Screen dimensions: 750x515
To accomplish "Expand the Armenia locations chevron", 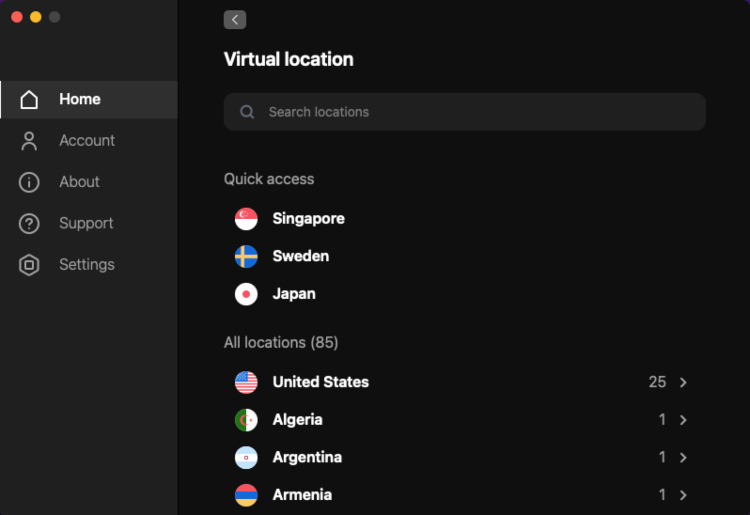I will pyautogui.click(x=683, y=495).
